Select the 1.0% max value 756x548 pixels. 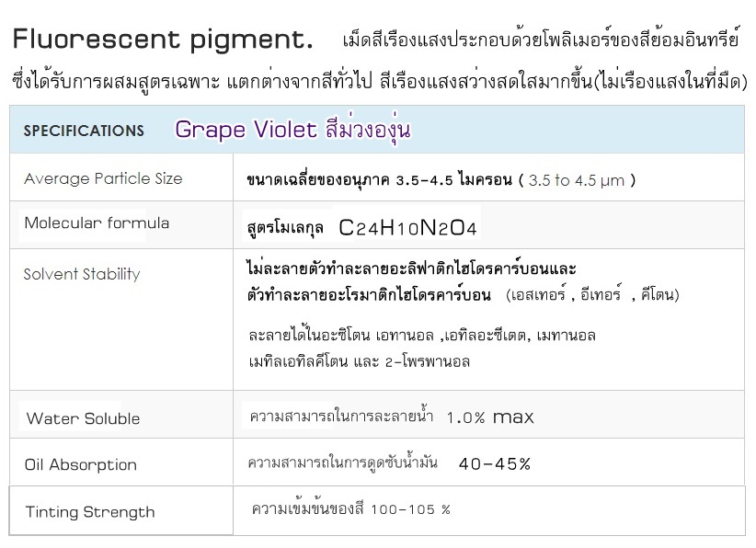tap(490, 417)
